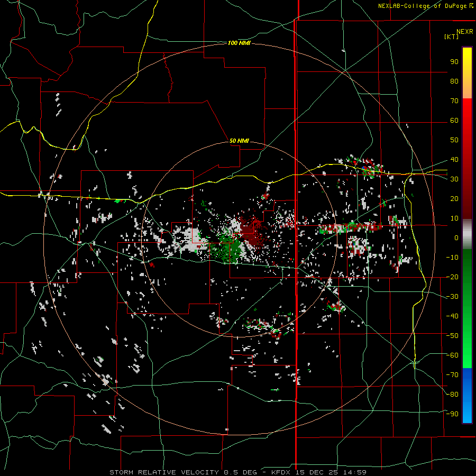This screenshot has height=476, width=476.
Task: Select the -50 value on velocity scale
Action: [452, 336]
